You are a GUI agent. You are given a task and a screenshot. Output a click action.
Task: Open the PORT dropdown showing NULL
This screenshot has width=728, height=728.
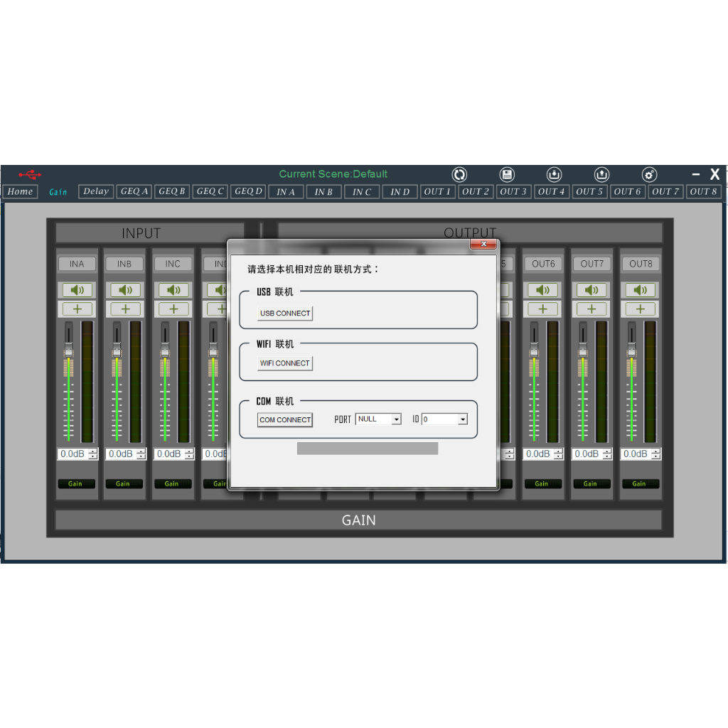coord(378,419)
